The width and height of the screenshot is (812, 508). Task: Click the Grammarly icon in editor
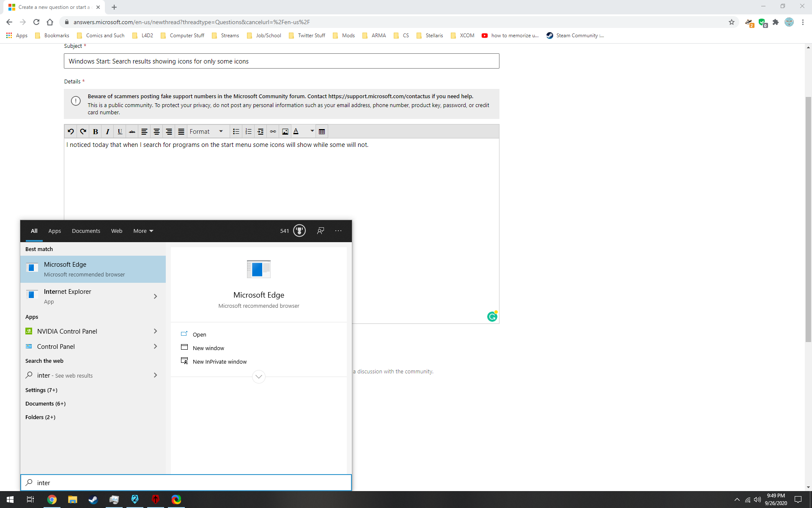click(x=492, y=316)
